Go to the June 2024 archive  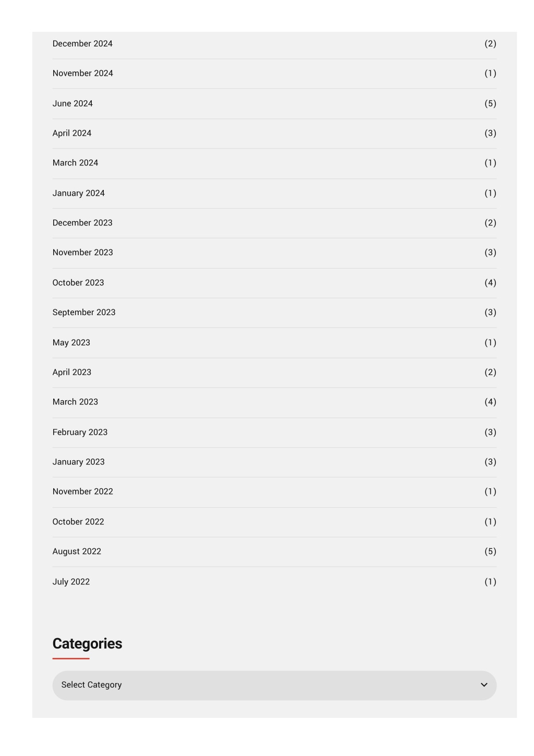[72, 104]
